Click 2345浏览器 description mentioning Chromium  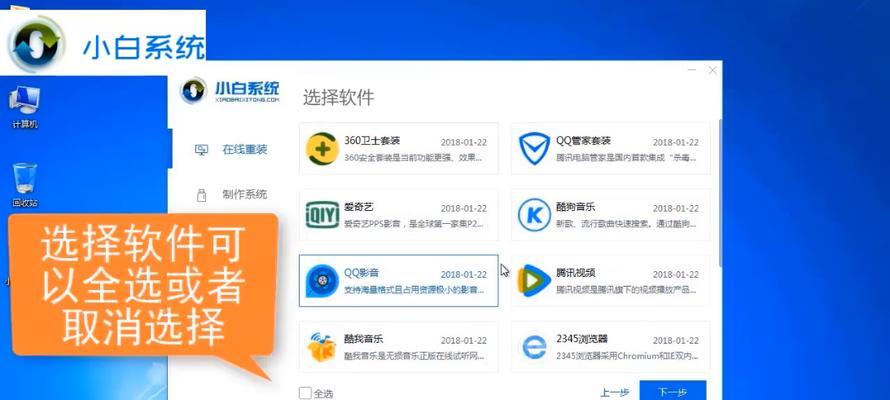[x=626, y=356]
